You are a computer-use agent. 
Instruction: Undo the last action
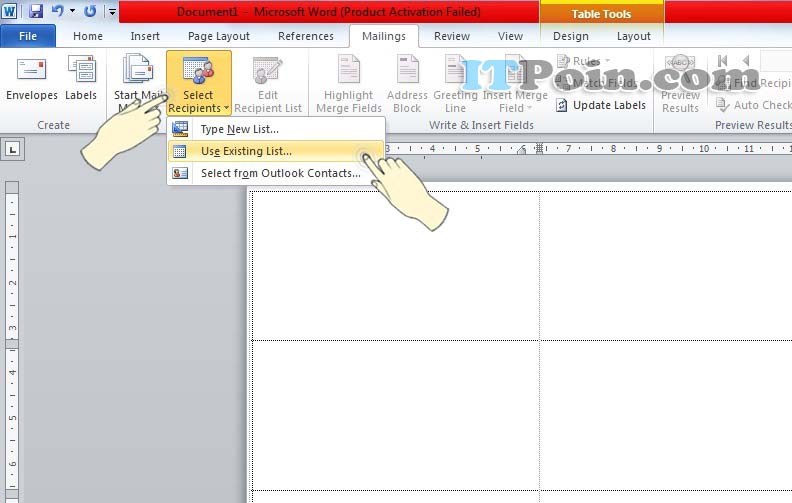pyautogui.click(x=58, y=11)
